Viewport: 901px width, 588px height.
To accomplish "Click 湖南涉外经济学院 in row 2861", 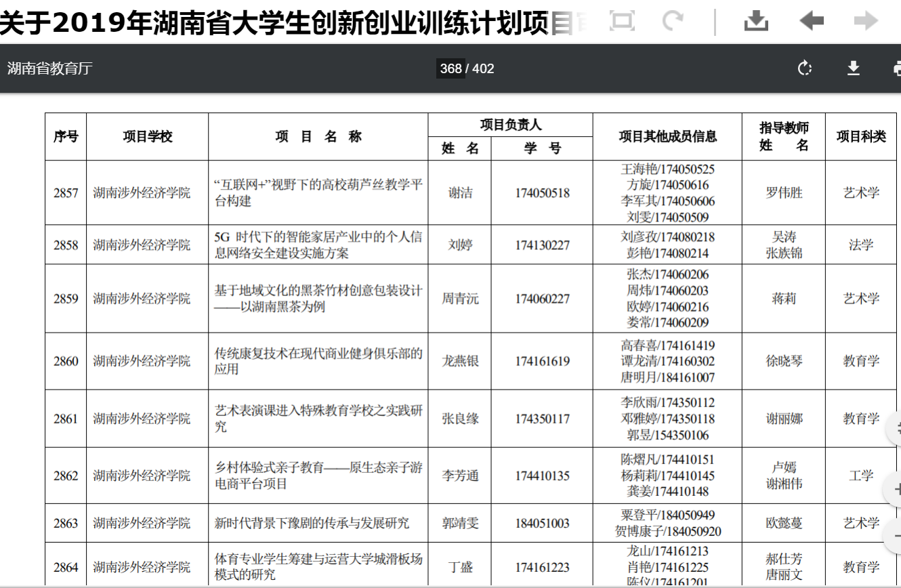I will (142, 419).
